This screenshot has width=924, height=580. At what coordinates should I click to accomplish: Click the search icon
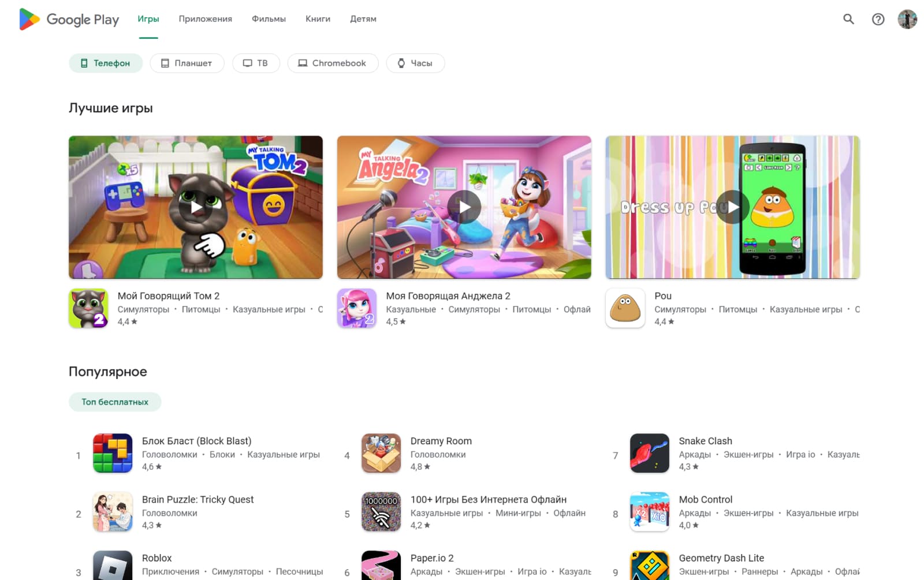coord(848,19)
